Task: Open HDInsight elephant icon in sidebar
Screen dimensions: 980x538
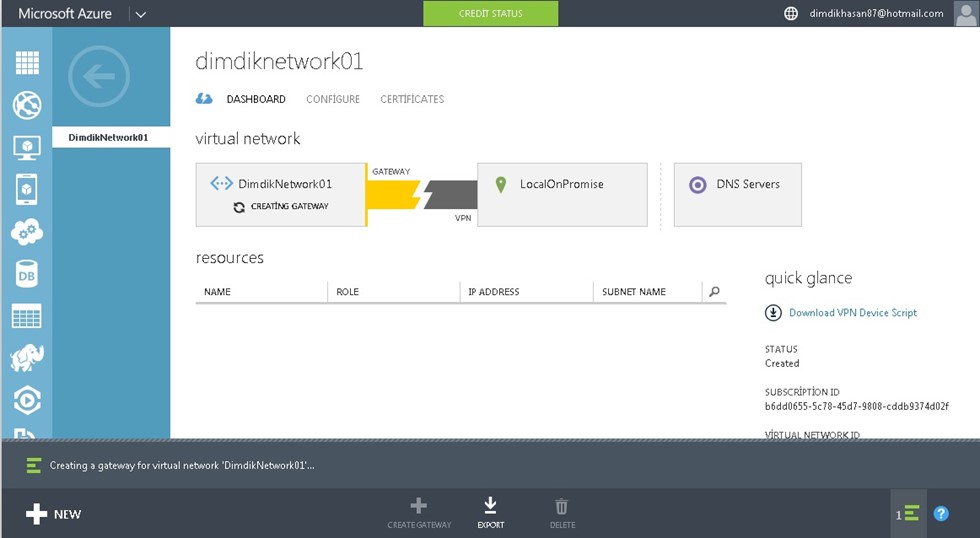Action: (27, 358)
